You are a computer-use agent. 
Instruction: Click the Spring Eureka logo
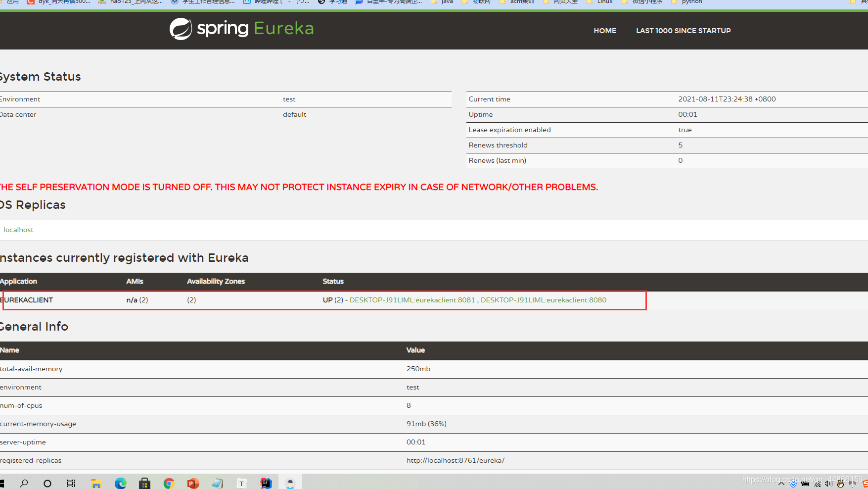click(x=241, y=29)
